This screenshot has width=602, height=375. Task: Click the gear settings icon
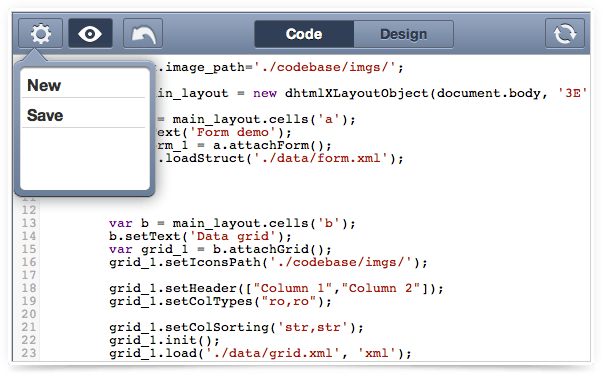40,34
